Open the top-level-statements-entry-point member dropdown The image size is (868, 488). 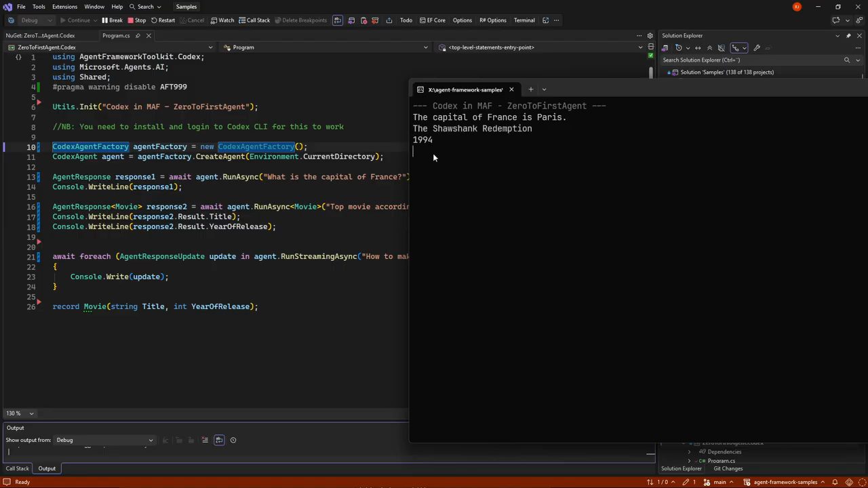(x=540, y=47)
